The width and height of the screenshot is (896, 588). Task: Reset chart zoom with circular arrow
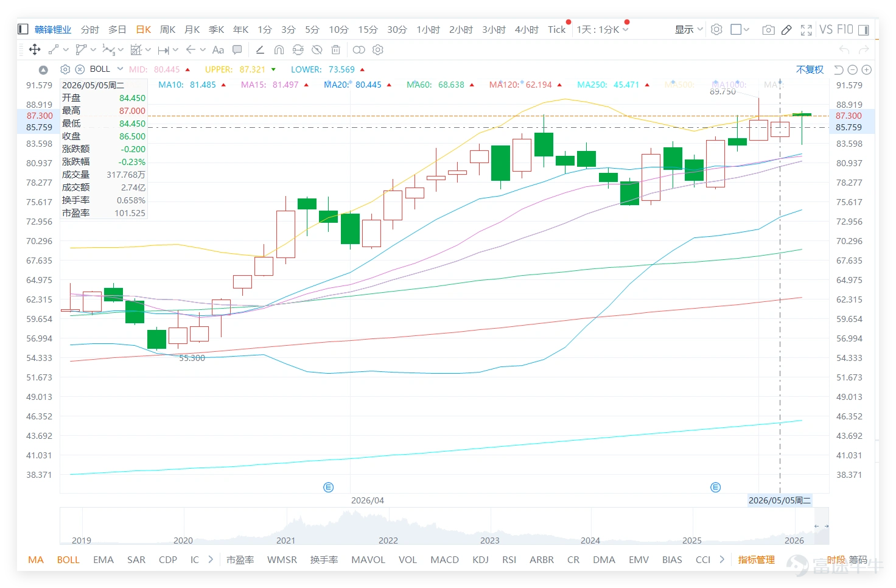coord(838,70)
